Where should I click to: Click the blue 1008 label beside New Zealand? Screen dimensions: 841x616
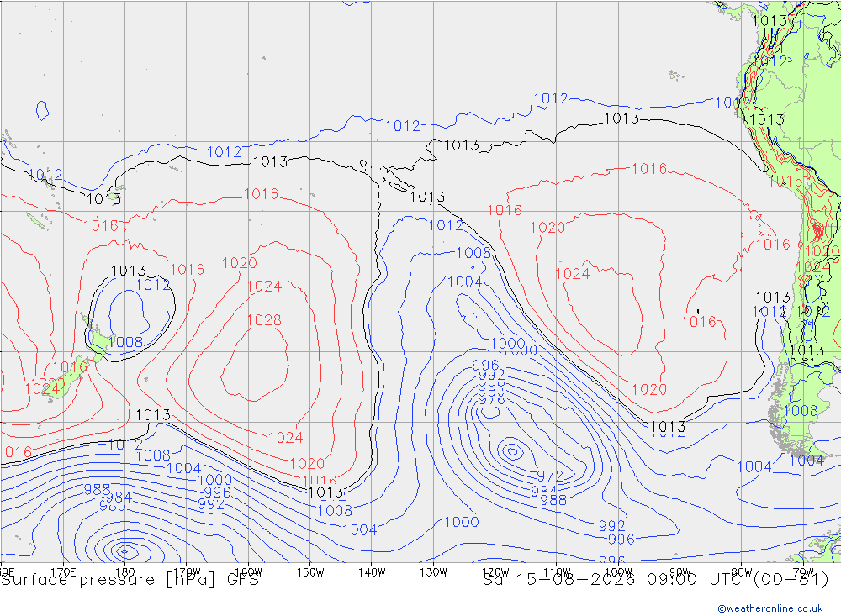click(125, 342)
